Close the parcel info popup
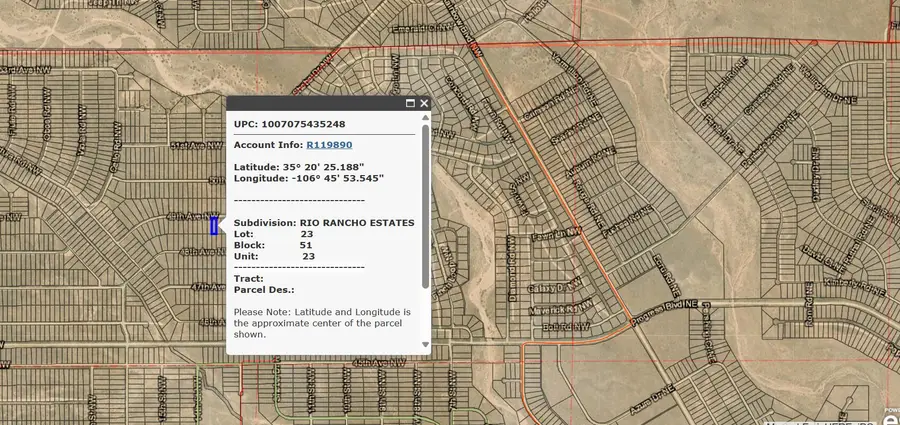This screenshot has width=900, height=425. 424,103
